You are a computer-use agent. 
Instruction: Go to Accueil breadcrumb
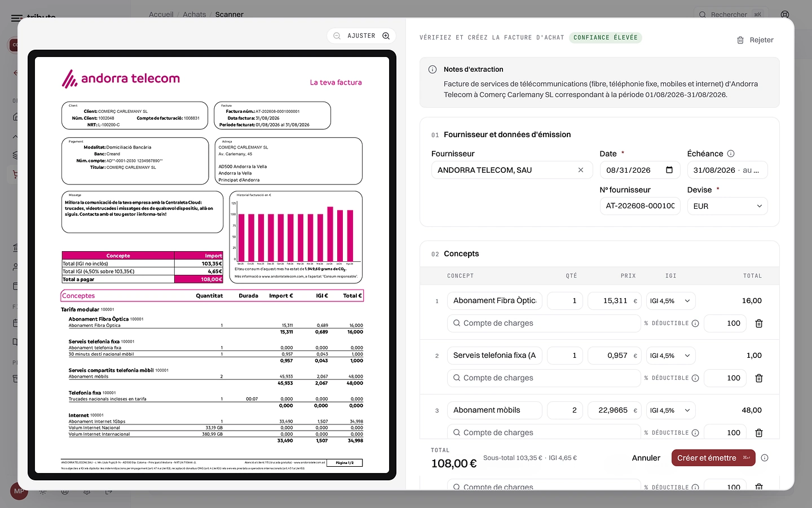pos(161,15)
